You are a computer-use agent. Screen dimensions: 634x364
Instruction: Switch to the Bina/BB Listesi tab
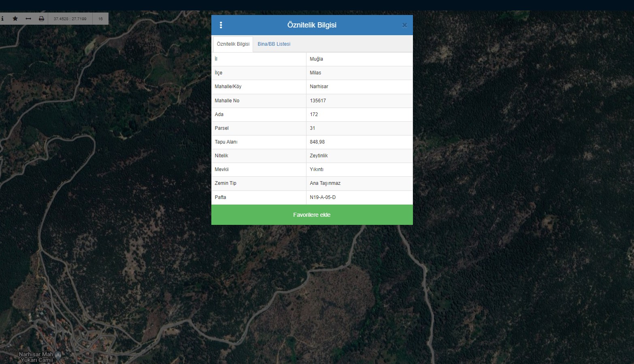click(x=274, y=44)
